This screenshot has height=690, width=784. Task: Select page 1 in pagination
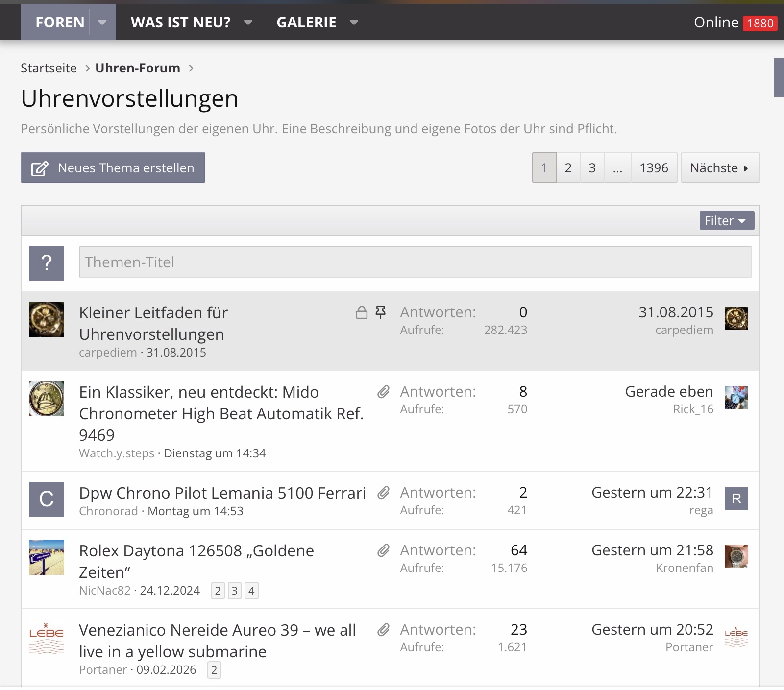click(x=544, y=167)
